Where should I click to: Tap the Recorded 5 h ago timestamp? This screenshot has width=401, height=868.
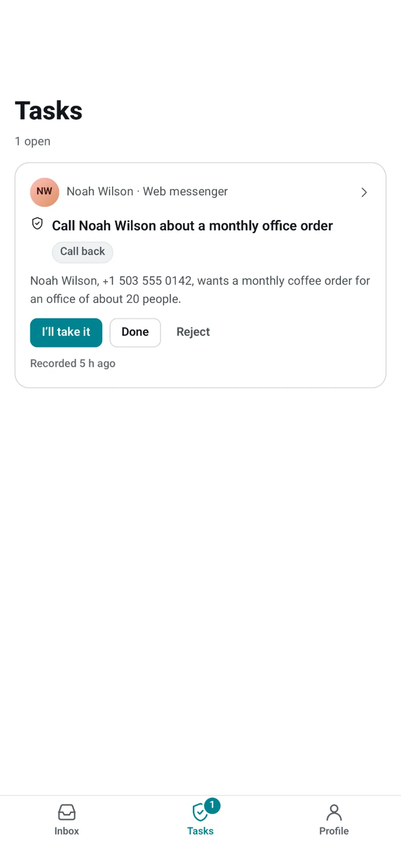[x=73, y=364]
